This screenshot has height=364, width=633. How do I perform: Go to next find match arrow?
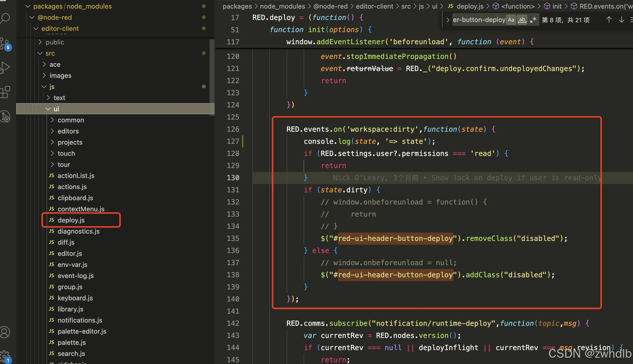click(x=621, y=20)
